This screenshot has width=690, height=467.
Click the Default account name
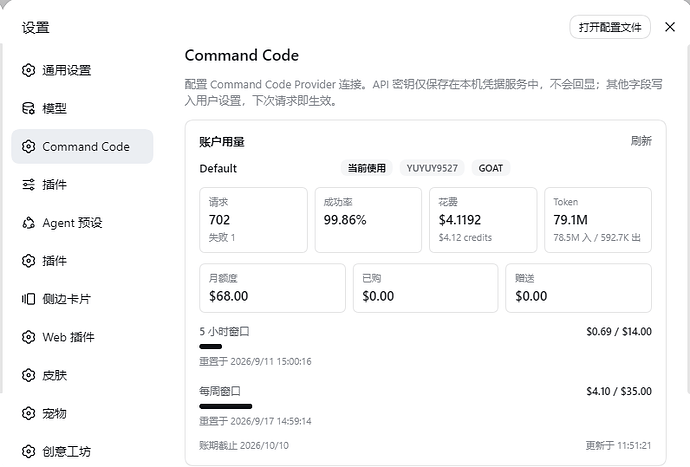[x=218, y=169]
